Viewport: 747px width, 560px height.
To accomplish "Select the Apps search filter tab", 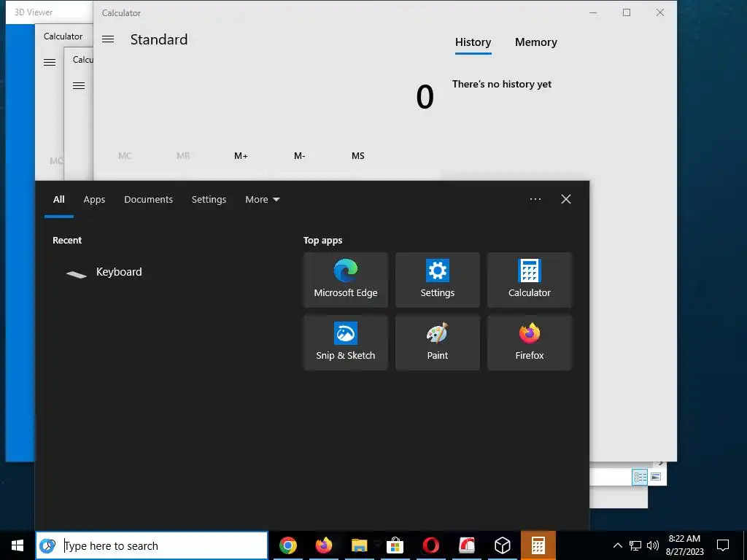I will [94, 200].
